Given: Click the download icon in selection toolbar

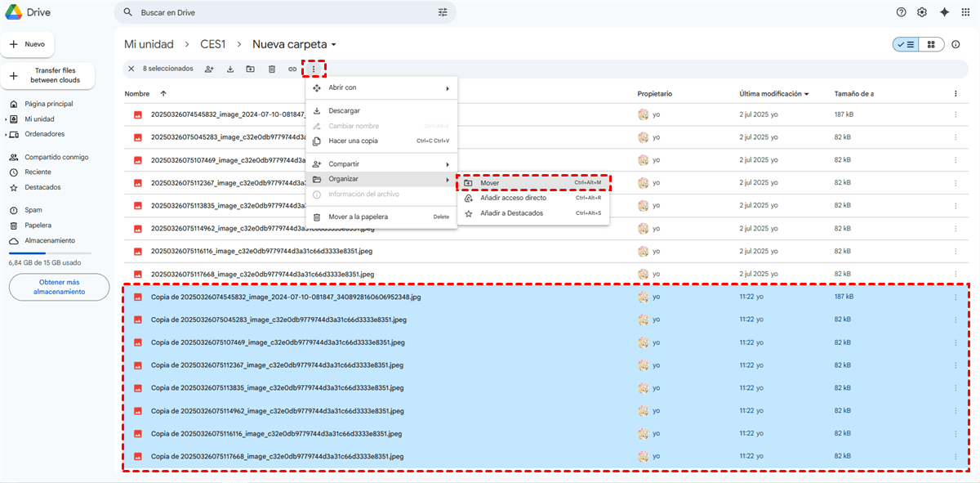Looking at the screenshot, I should (230, 69).
